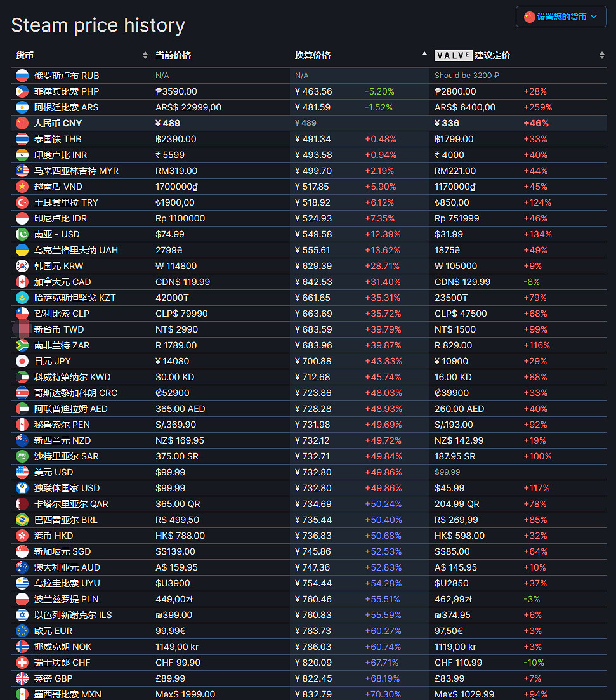Viewport: 616px width, 700px height.
Task: Click the Russian flag icon
Action: click(22, 76)
